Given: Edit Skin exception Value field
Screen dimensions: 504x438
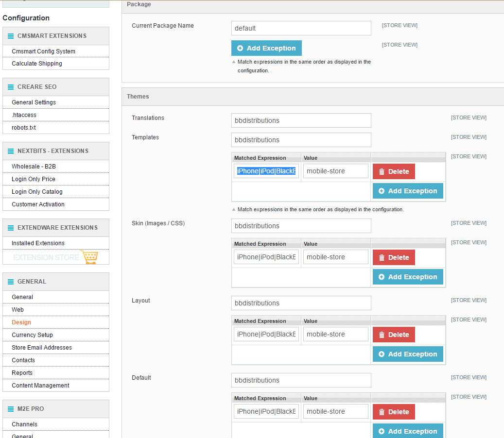Looking at the screenshot, I should tap(335, 257).
